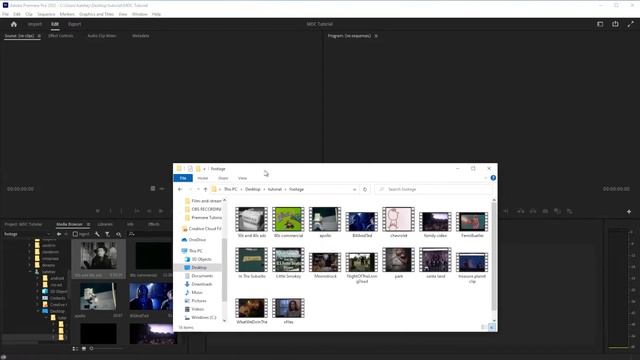Image resolution: width=640 pixels, height=360 pixels.
Task: Click the Search footage input field
Action: (433, 189)
